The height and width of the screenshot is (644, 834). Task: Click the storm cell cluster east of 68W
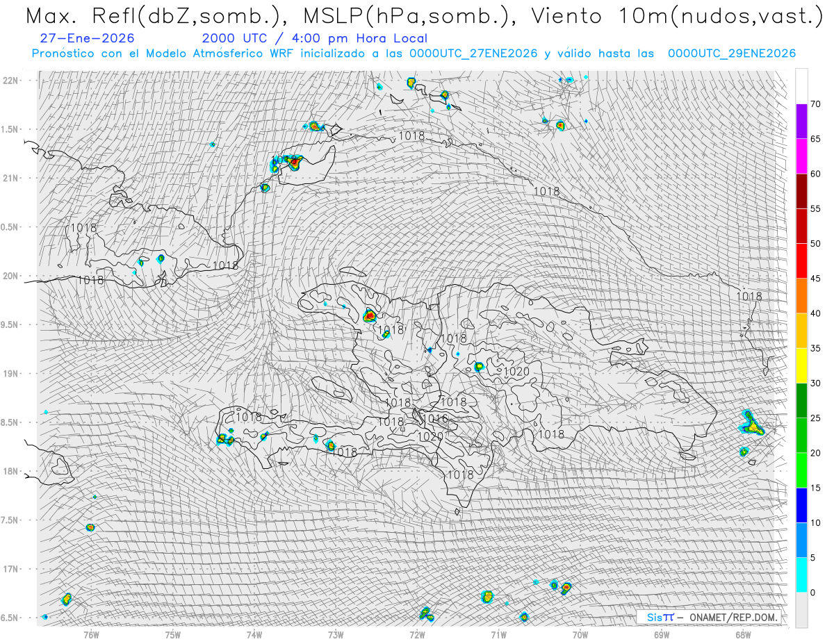[x=751, y=424]
